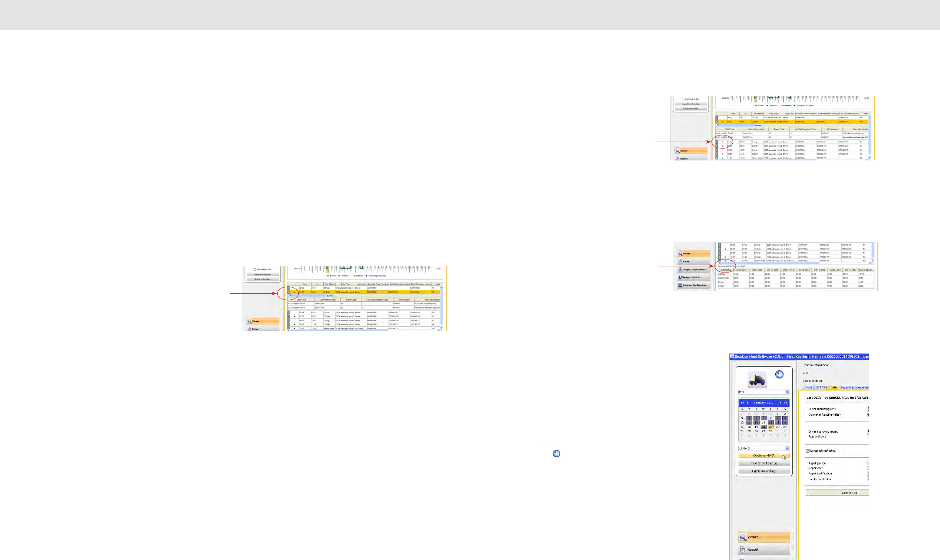The width and height of the screenshot is (940, 560).
Task: Expand the circled highlighted yellow row events
Action: point(289,292)
